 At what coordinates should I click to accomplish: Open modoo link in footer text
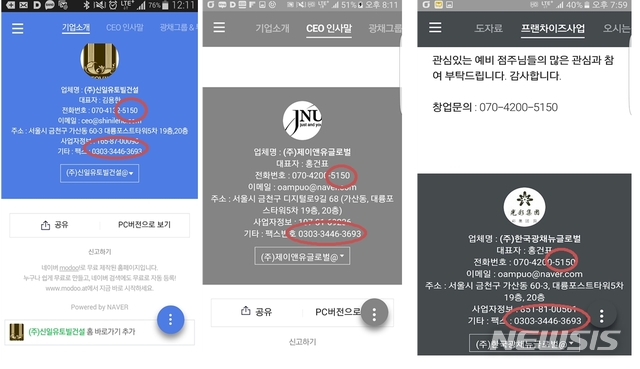pyautogui.click(x=69, y=268)
